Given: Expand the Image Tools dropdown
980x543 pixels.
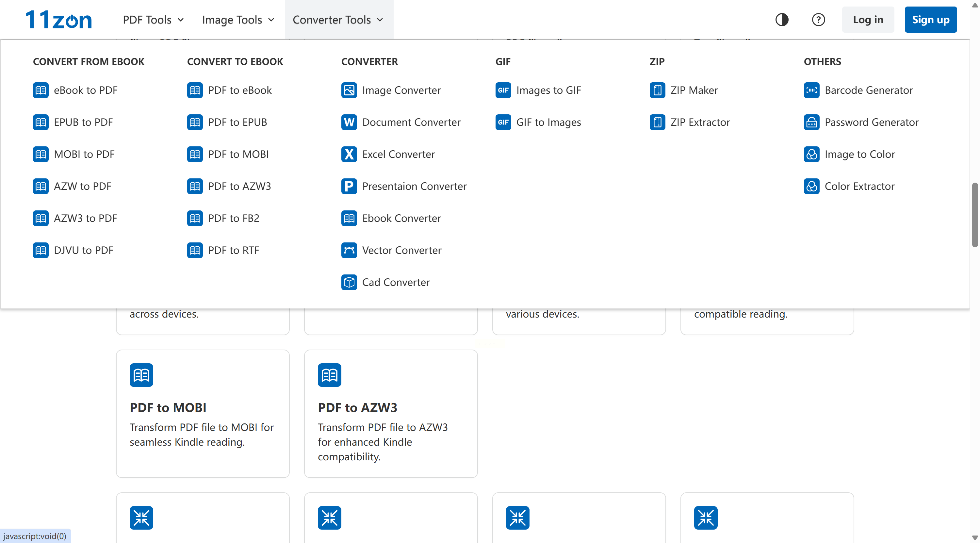Looking at the screenshot, I should [x=238, y=19].
